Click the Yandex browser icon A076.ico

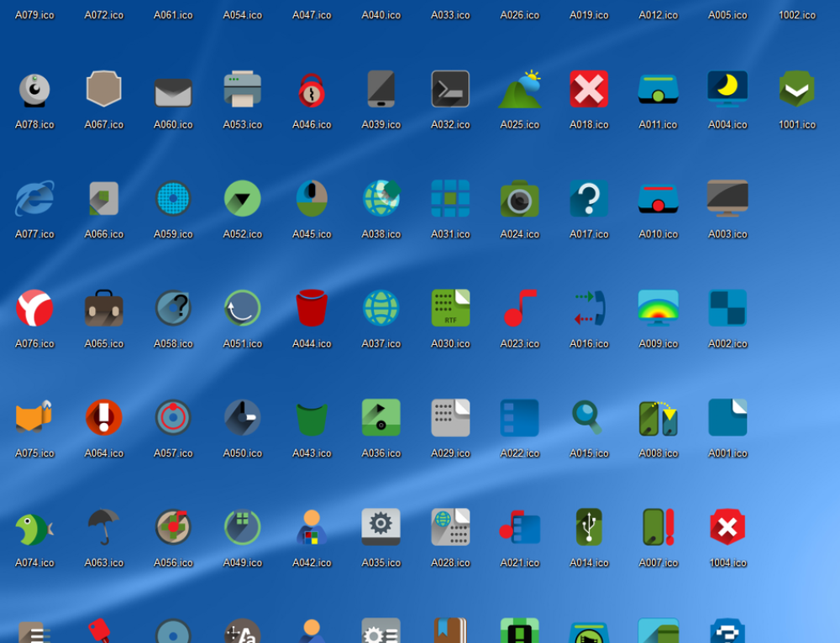tap(34, 307)
